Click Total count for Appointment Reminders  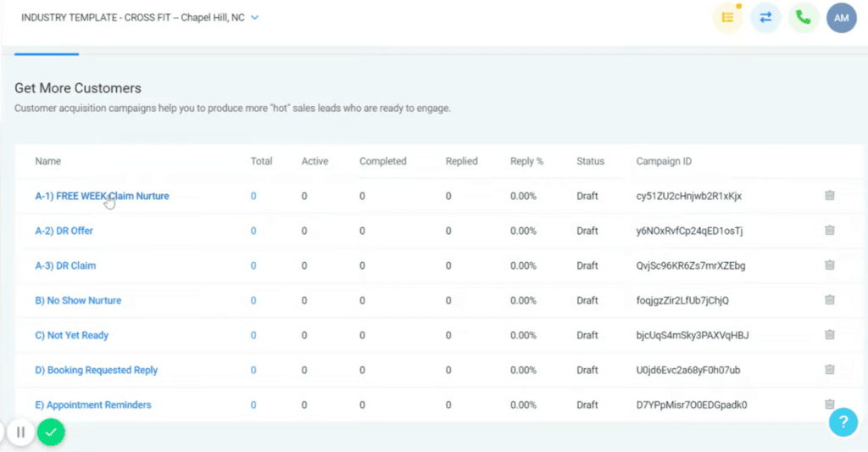[253, 405]
